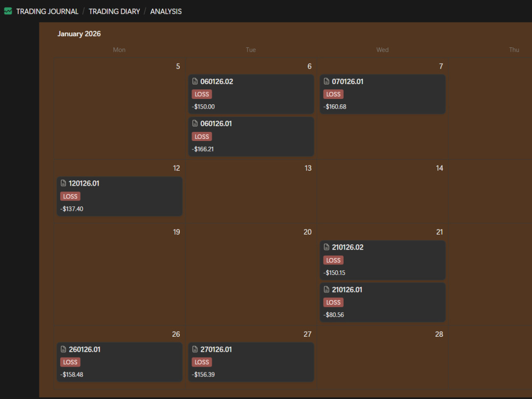Screen dimensions: 532x399
Task: Click the Mon column header
Action: (119, 50)
